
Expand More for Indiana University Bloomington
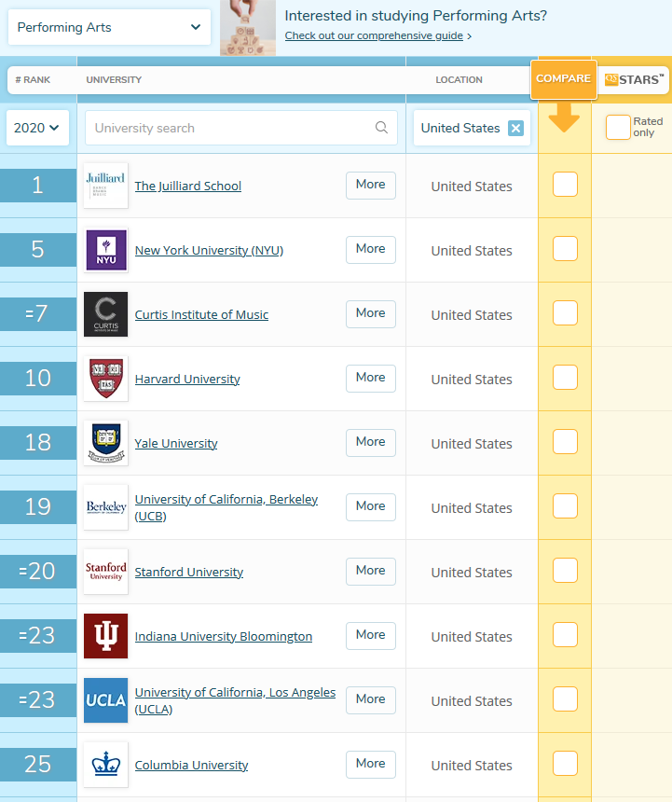(371, 636)
